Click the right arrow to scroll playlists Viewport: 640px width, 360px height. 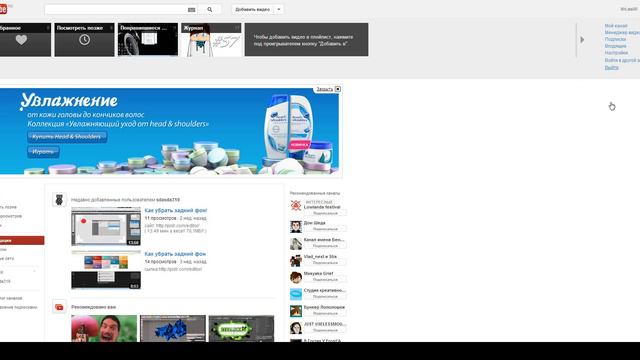[582, 40]
